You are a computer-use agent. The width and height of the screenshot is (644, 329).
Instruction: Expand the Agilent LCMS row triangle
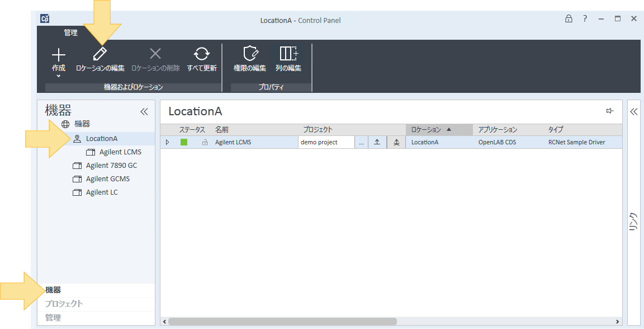(167, 142)
